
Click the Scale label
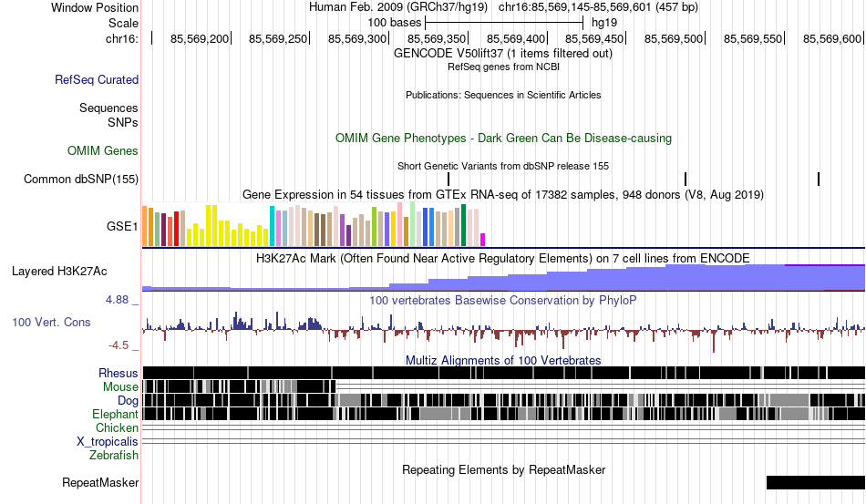[123, 23]
